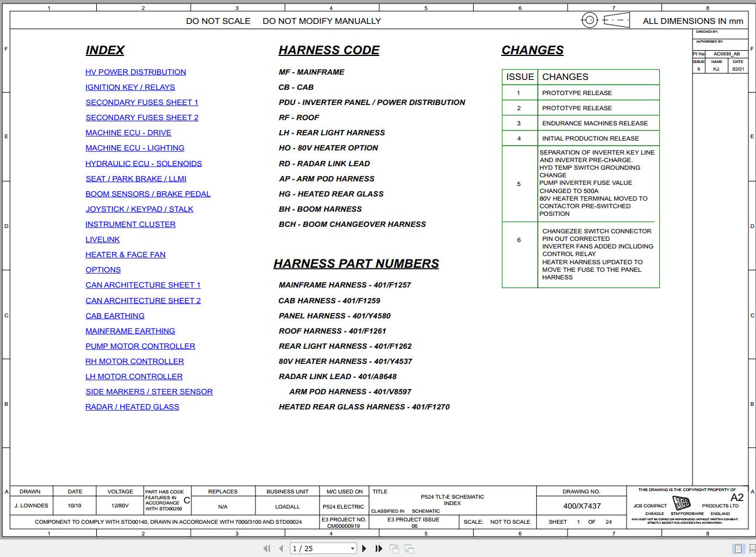The image size is (756, 557).
Task: Click MAINFRAME HARNESS - 401/F1257 text
Action: 345,285
